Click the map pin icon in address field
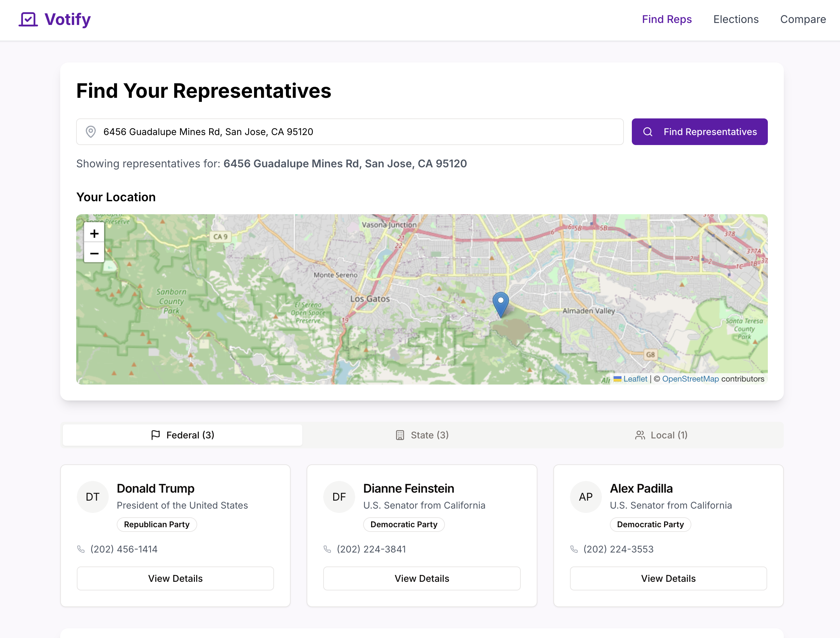 (x=90, y=132)
